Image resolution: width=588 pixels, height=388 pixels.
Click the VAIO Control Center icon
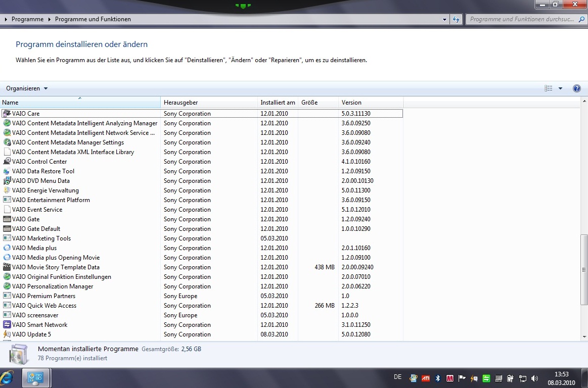[7, 161]
